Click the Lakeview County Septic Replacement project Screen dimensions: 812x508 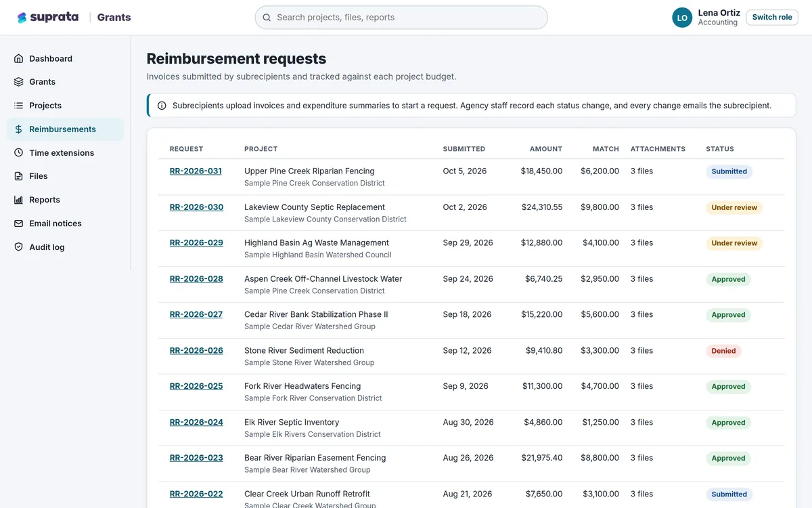tap(315, 207)
